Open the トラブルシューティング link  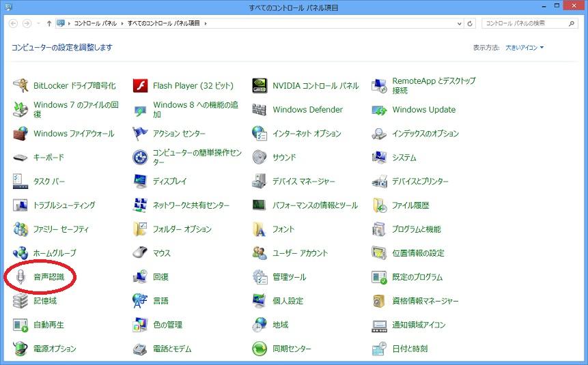pyautogui.click(x=64, y=205)
